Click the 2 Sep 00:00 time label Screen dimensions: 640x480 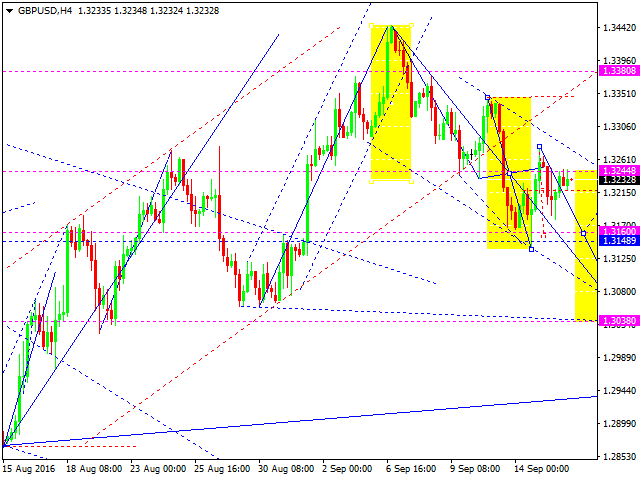tap(347, 469)
